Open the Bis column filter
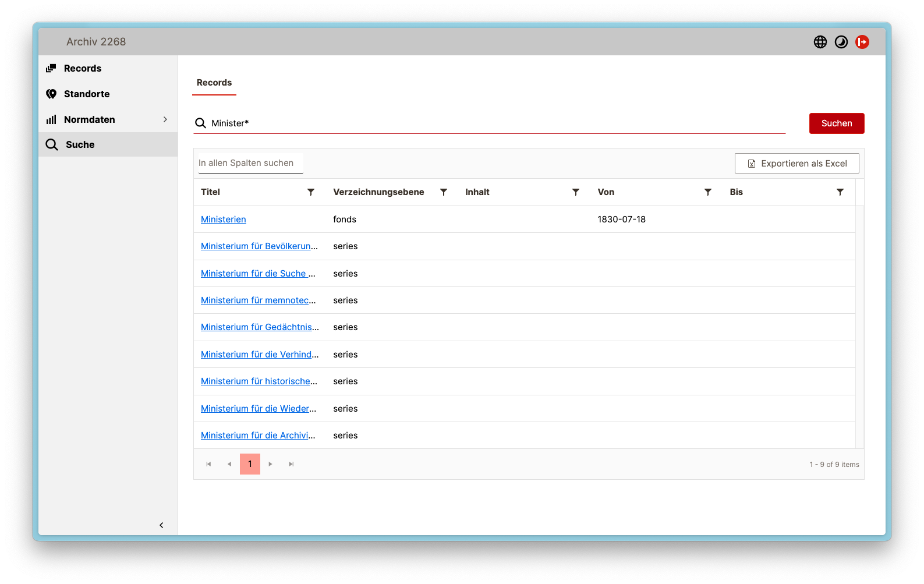 pos(840,192)
